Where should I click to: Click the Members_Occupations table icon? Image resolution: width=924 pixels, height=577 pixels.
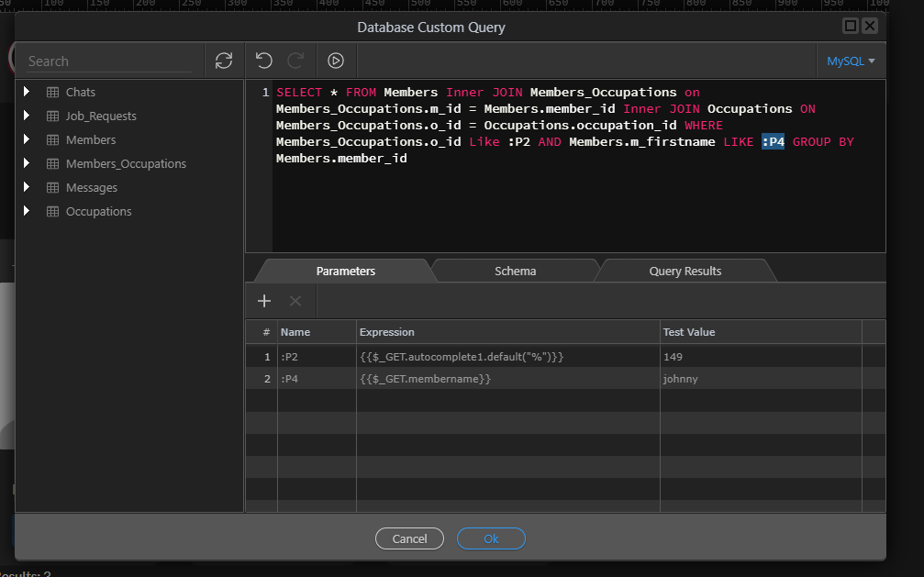(52, 164)
